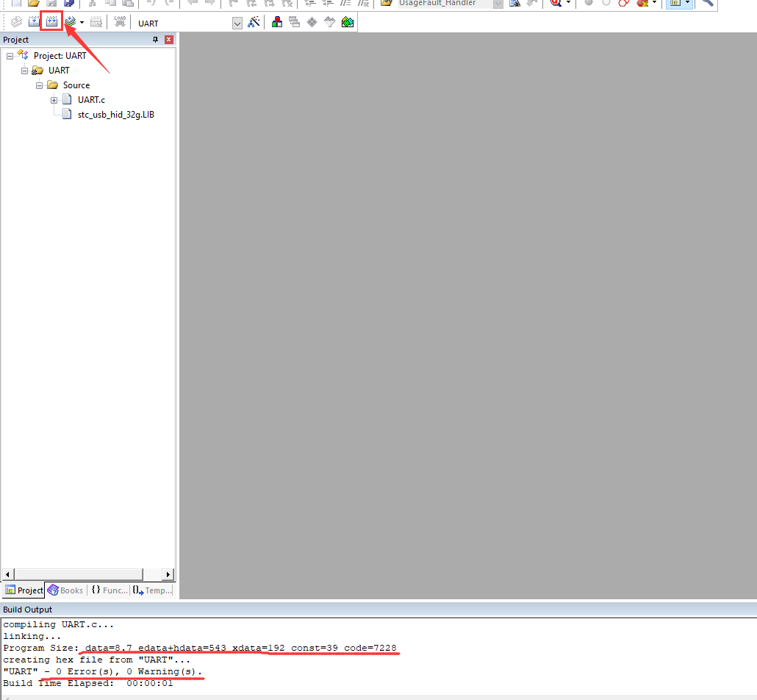Viewport: 757px width, 700px height.
Task: Select the Source folder tree item
Action: point(76,85)
